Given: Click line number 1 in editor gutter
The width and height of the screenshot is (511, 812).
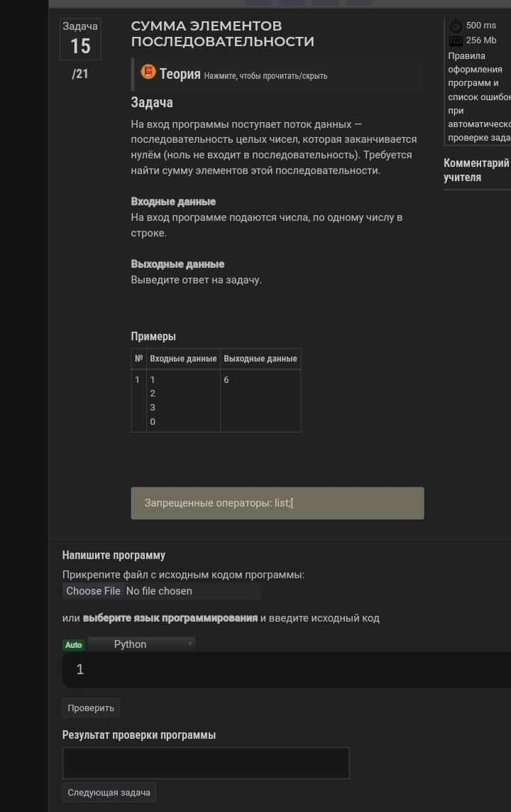Looking at the screenshot, I should [80, 669].
